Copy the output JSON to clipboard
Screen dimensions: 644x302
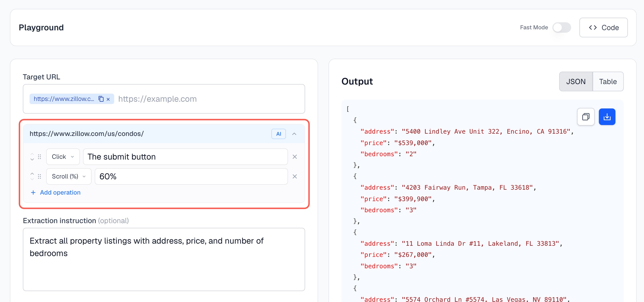586,117
